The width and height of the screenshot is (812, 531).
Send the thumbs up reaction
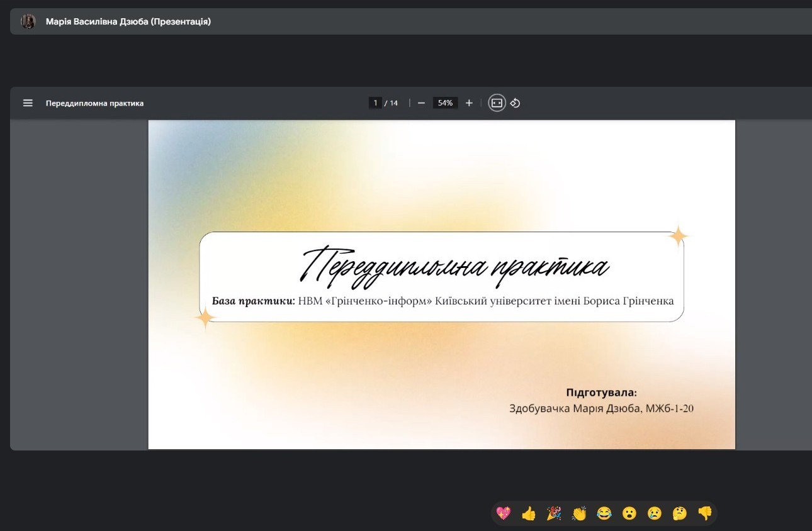point(529,513)
